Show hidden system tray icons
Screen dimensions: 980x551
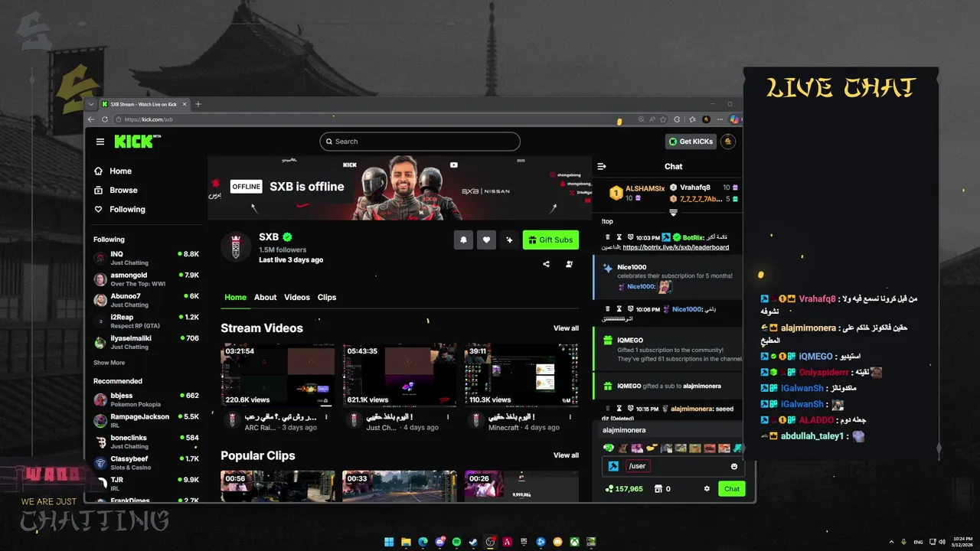pos(890,542)
